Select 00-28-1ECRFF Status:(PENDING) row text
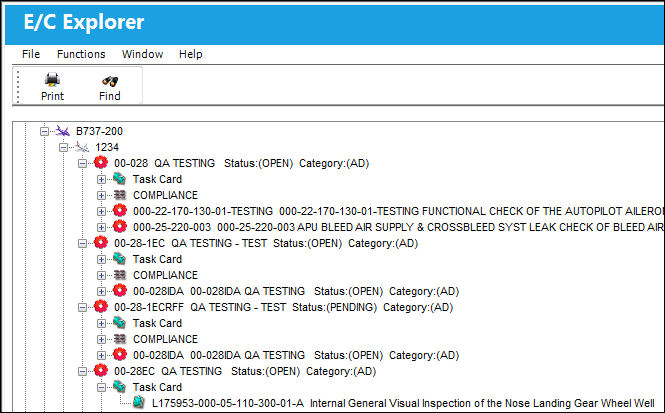The image size is (665, 413). 283,307
